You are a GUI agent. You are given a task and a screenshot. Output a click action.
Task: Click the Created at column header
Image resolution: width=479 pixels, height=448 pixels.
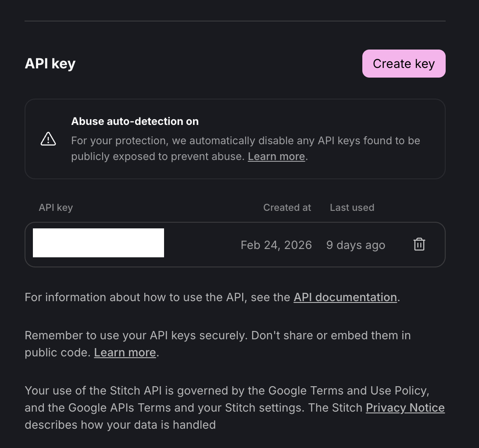(x=287, y=207)
